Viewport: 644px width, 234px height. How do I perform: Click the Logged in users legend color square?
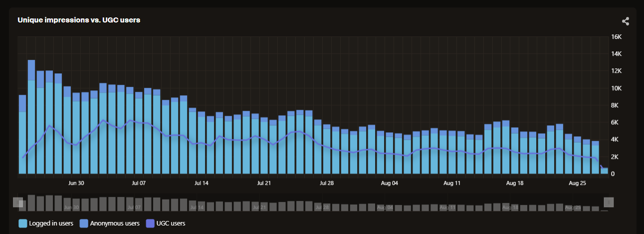click(22, 223)
